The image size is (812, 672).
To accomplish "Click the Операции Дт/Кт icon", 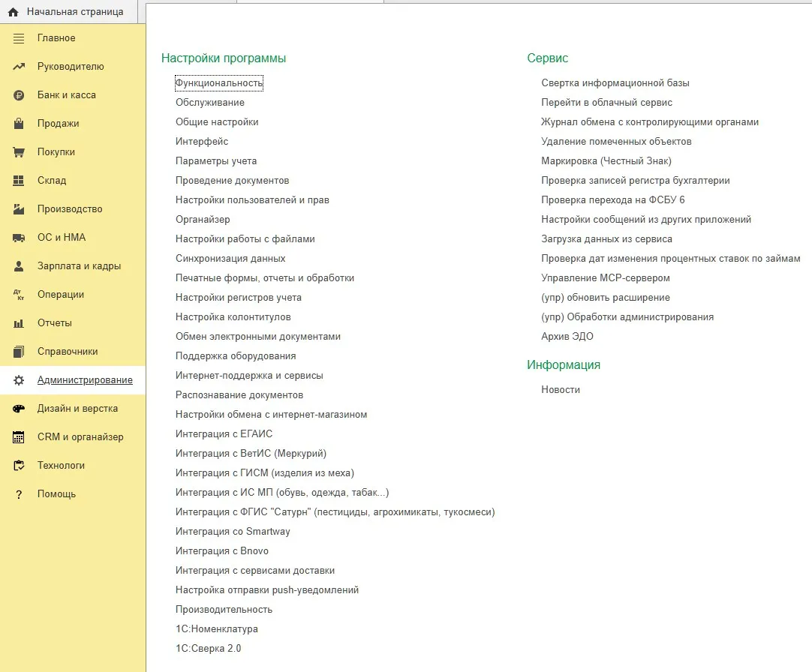I will point(19,295).
